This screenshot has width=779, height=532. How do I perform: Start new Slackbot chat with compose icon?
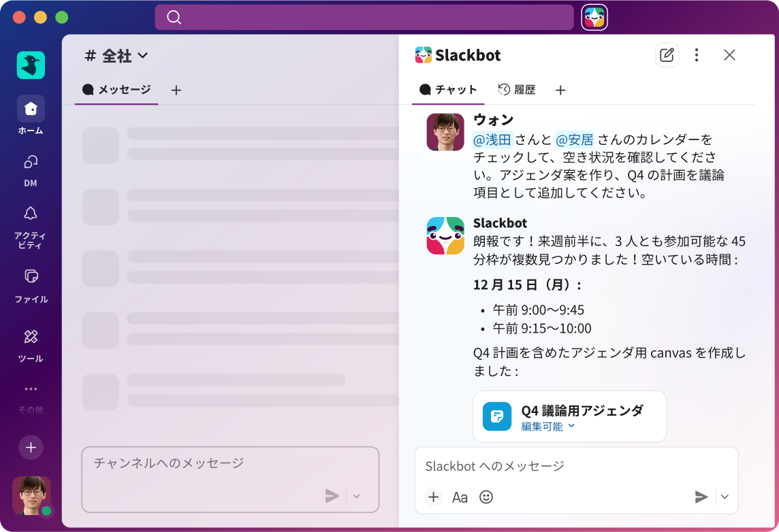coord(667,55)
